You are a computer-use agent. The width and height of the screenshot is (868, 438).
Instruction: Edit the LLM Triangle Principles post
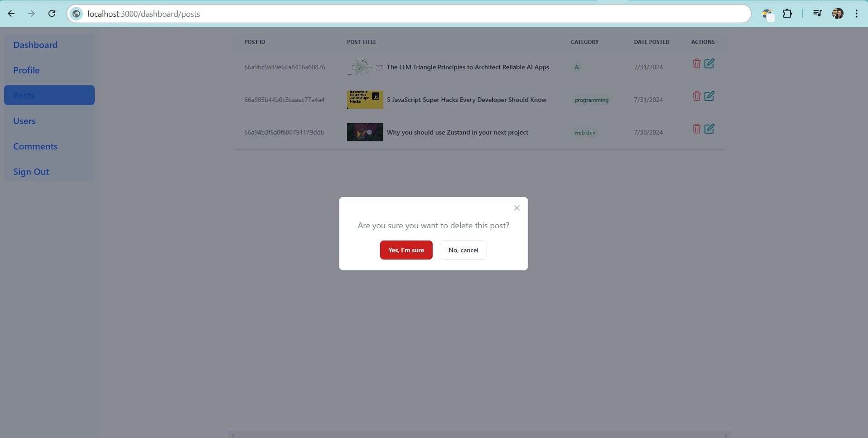click(x=709, y=64)
